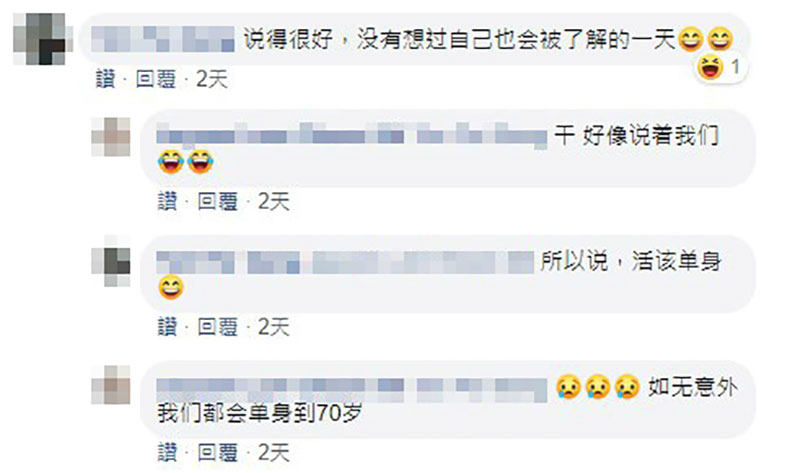The height and width of the screenshot is (473, 800).
Task: Reply to the comment 所以说，活该单身
Action: [x=217, y=327]
